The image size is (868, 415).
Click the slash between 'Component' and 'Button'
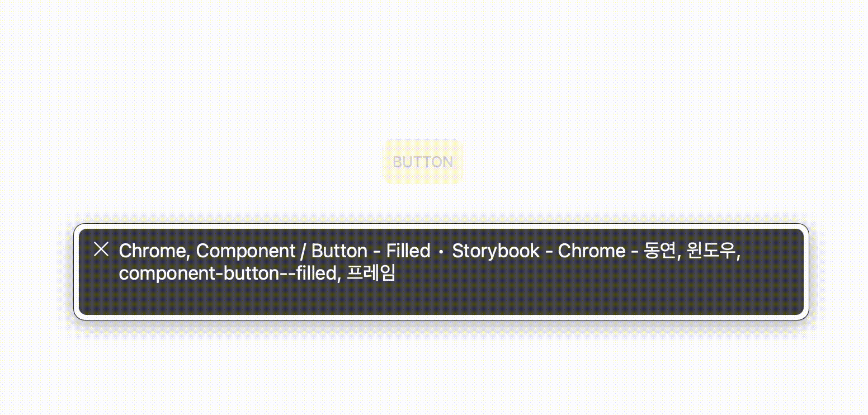[303, 251]
